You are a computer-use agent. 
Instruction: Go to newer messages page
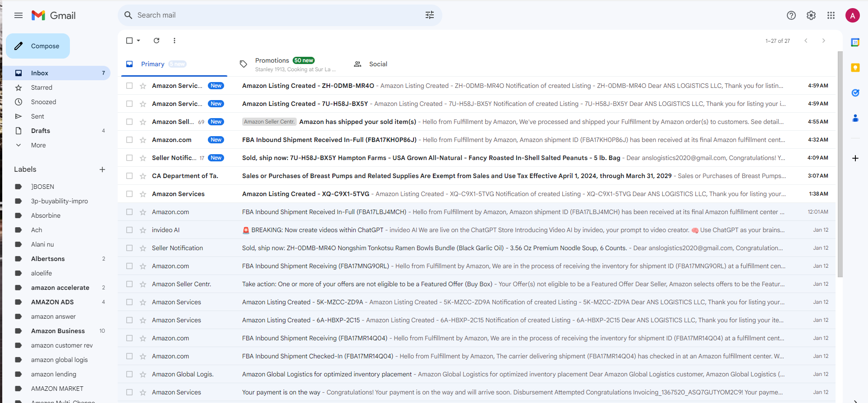click(x=806, y=41)
